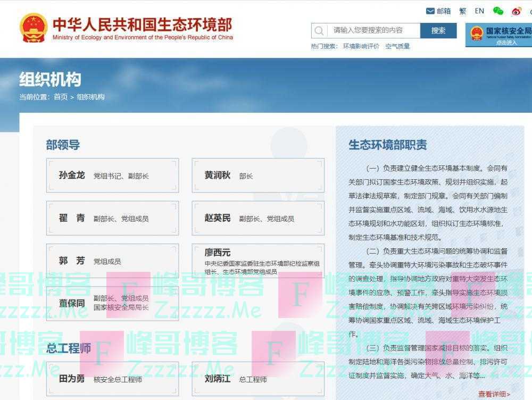Click the 邮箱 text link
Screen dimensions: 532x400
click(x=444, y=11)
